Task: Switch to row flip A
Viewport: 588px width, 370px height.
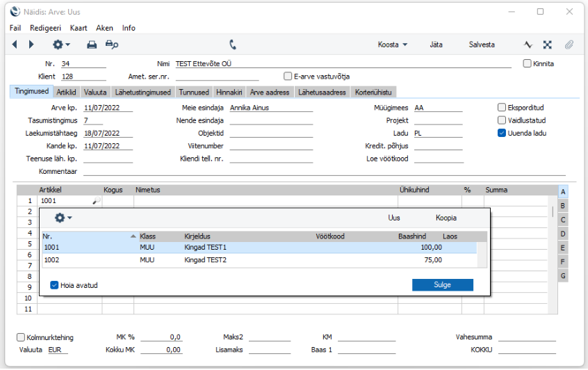Action: [563, 192]
